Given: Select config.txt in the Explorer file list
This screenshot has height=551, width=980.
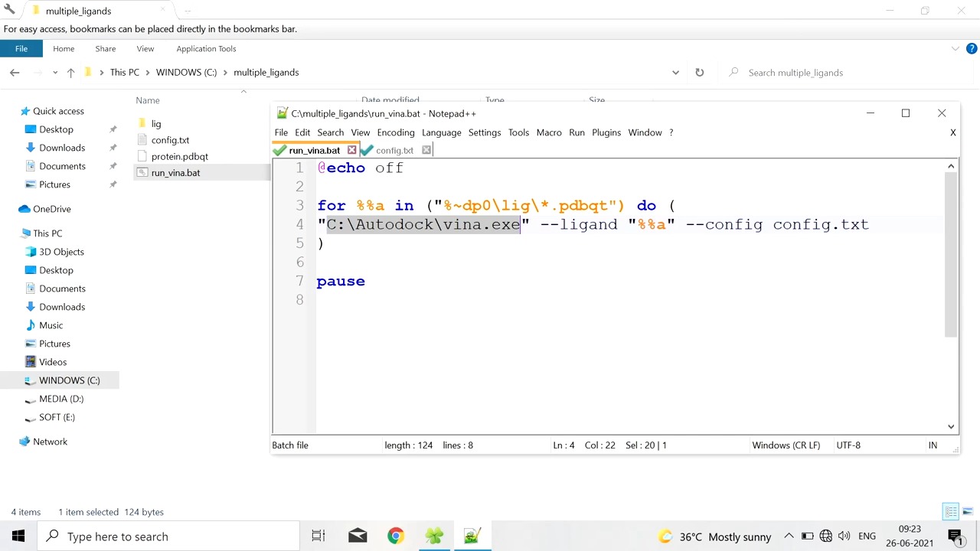Looking at the screenshot, I should coord(170,141).
